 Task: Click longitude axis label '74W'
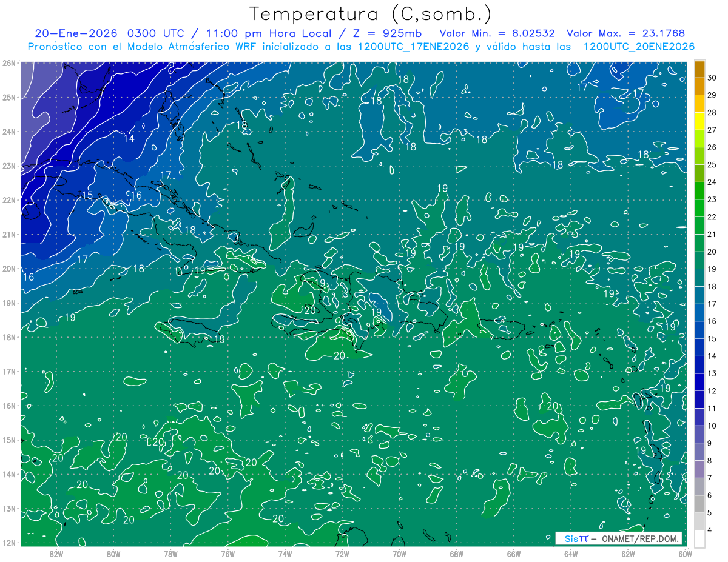click(x=285, y=554)
